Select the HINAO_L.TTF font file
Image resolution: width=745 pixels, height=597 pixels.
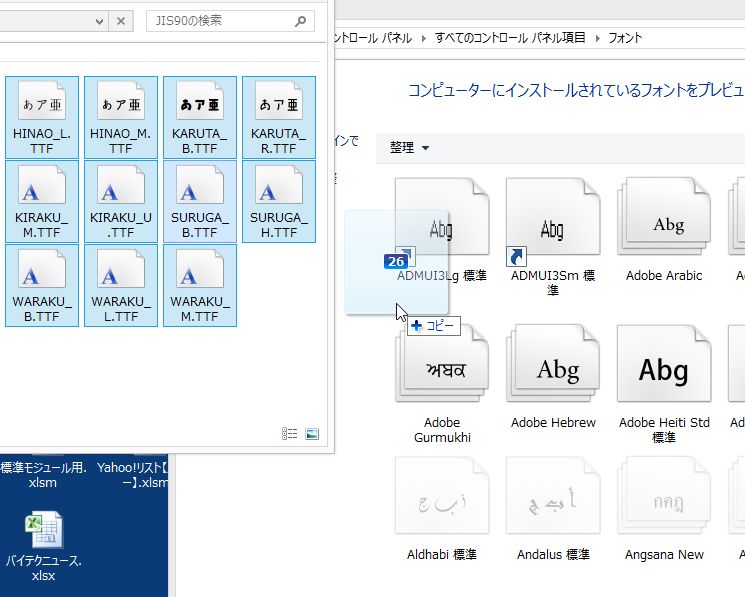42,117
